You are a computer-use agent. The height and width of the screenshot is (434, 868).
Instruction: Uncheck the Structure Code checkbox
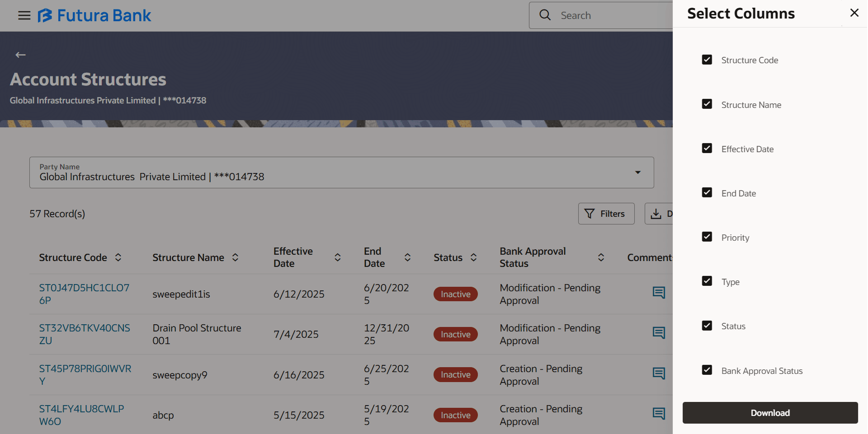pyautogui.click(x=707, y=60)
